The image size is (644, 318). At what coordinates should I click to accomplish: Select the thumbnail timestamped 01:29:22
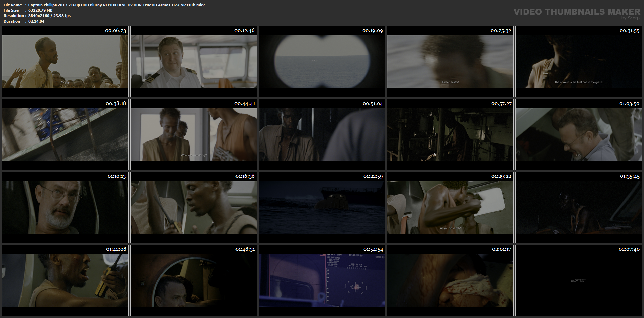450,207
